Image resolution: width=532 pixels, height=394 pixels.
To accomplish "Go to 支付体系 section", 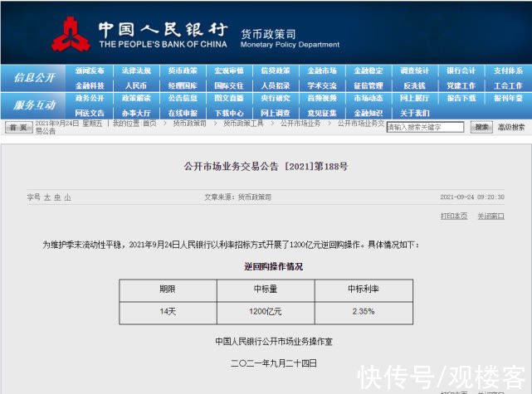I will point(508,71).
